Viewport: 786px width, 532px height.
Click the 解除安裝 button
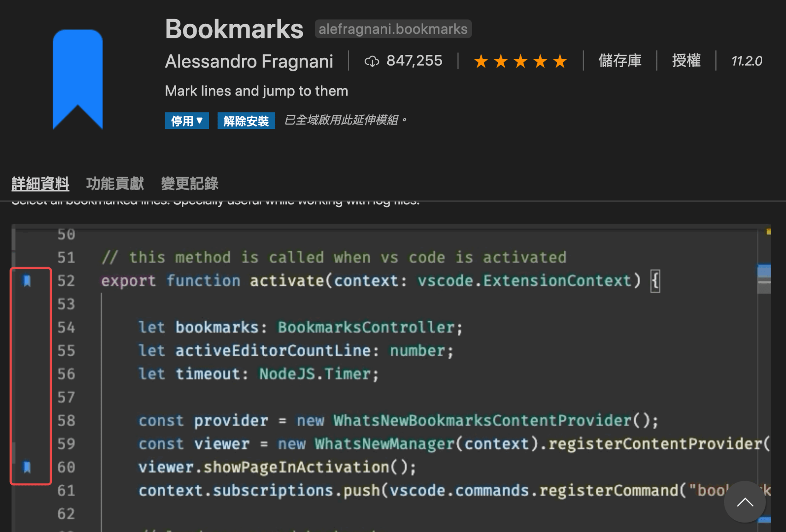coord(246,120)
